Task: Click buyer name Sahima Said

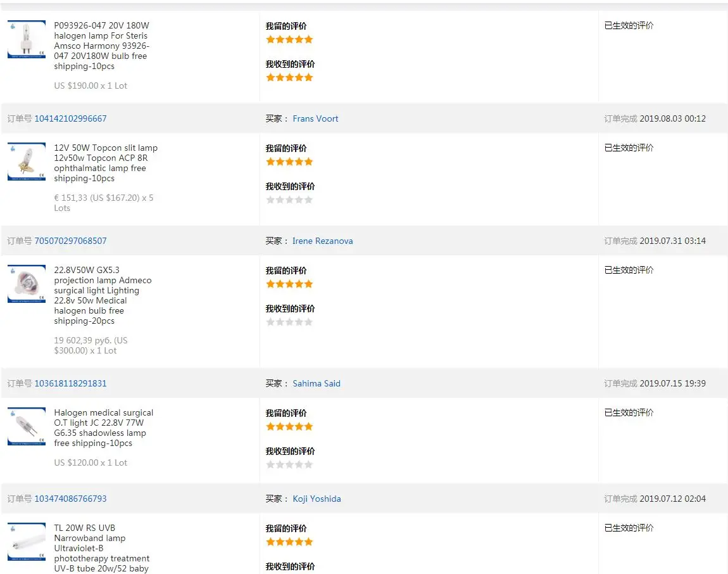Action: pos(317,383)
